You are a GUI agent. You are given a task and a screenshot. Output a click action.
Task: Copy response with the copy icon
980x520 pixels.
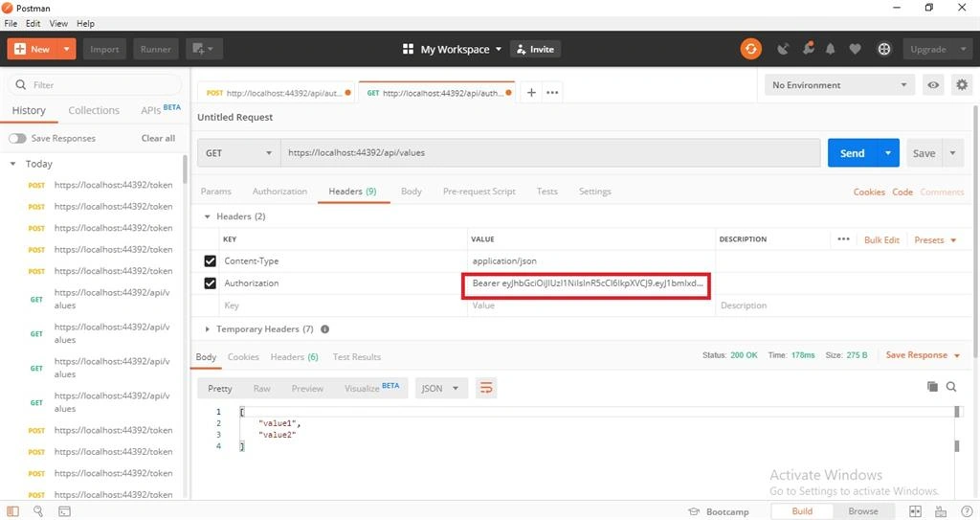click(x=932, y=387)
